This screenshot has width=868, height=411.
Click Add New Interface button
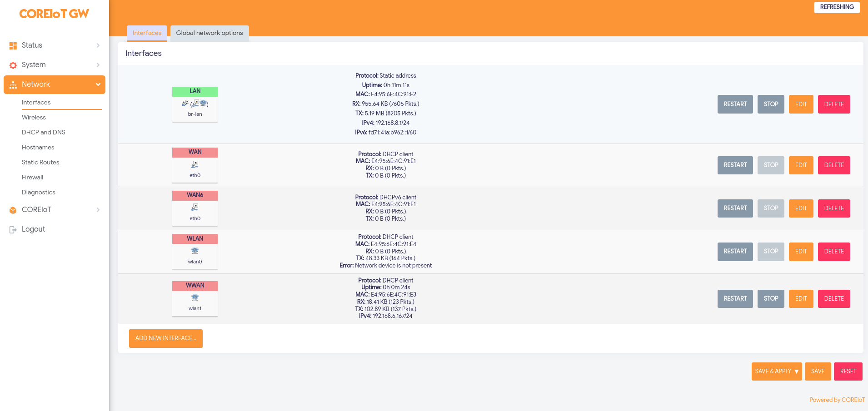pyautogui.click(x=166, y=338)
